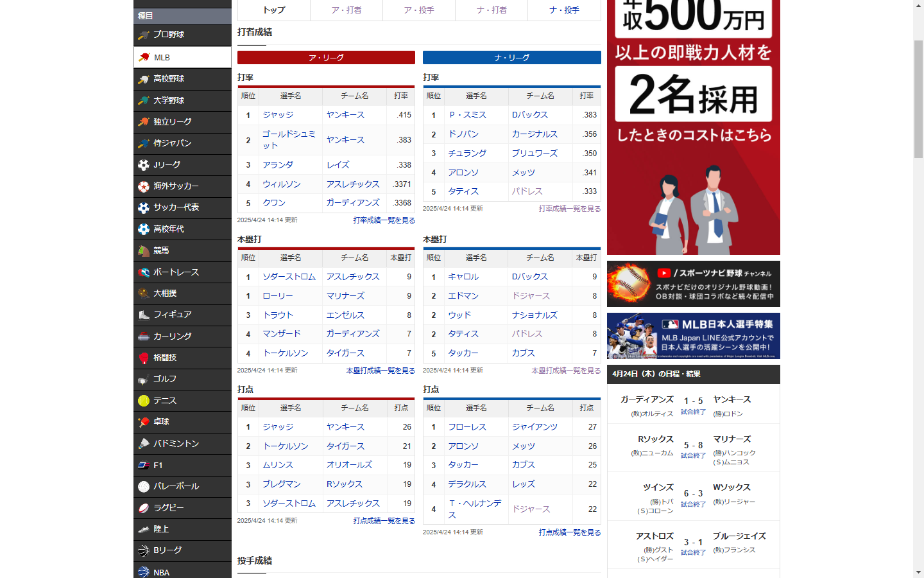
Task: Click the 高校野球 sport icon
Action: (144, 79)
